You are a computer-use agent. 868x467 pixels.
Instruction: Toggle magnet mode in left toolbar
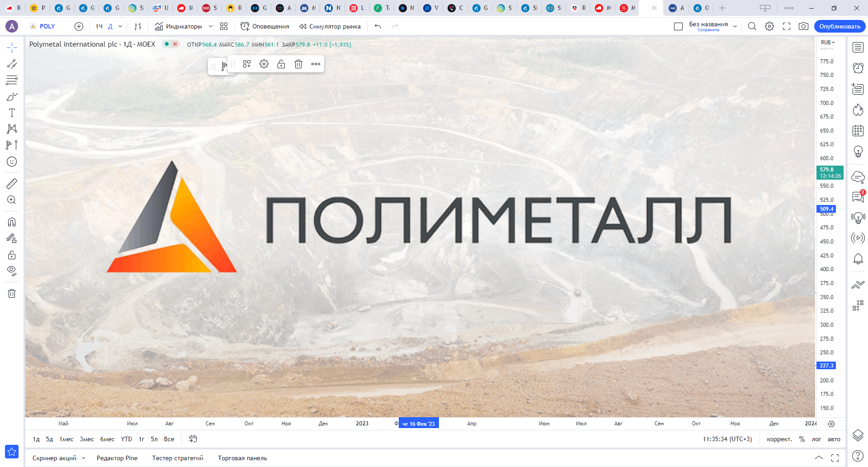[x=12, y=222]
